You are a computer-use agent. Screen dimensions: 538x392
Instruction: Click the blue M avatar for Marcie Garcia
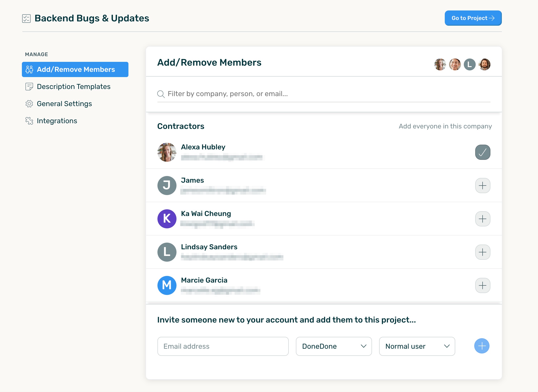click(167, 285)
